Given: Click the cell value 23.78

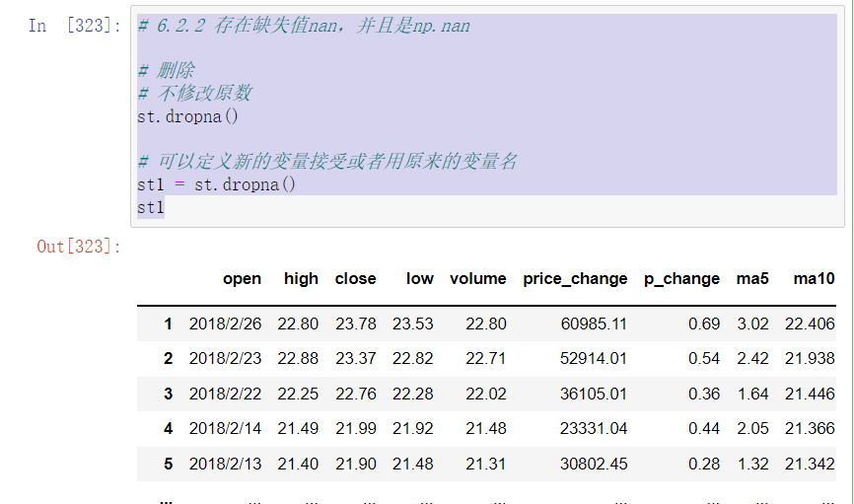Looking at the screenshot, I should tap(356, 324).
